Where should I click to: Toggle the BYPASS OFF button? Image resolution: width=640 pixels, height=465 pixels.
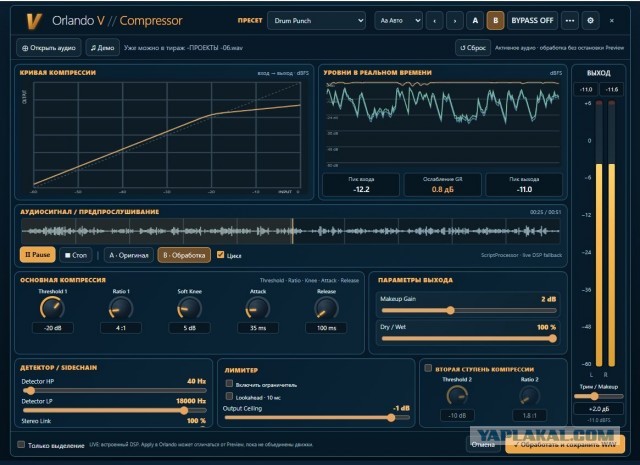532,20
